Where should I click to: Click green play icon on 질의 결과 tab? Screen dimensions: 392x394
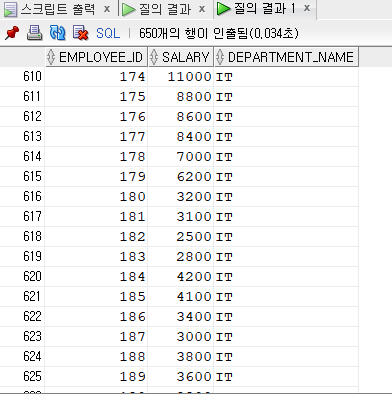point(128,9)
